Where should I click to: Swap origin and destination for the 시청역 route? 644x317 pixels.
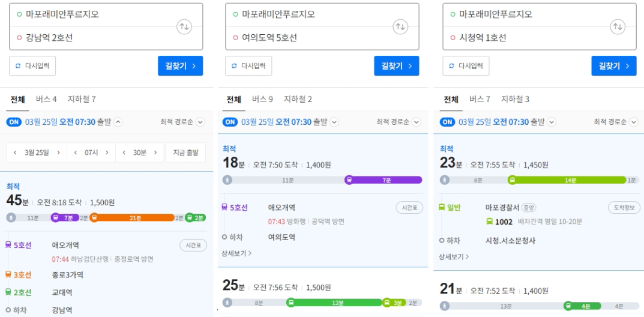(618, 26)
